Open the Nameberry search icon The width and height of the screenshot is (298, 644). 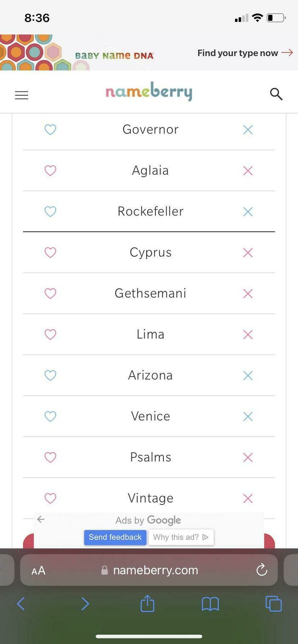tap(276, 94)
